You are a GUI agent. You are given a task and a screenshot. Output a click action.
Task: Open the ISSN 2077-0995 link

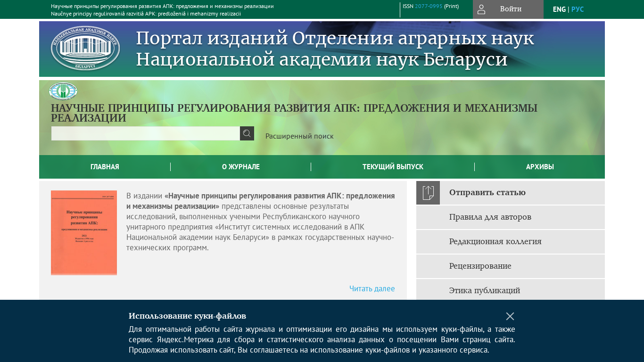click(x=429, y=6)
